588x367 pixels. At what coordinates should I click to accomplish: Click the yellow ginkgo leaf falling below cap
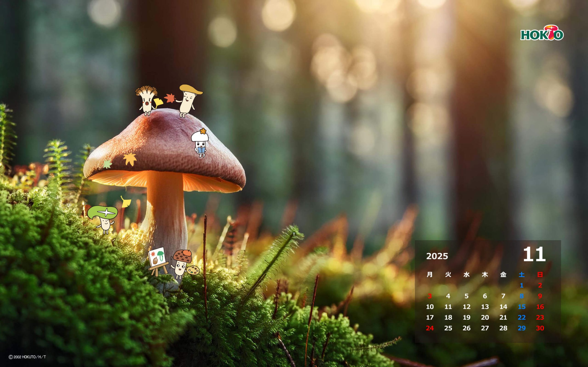tap(126, 202)
